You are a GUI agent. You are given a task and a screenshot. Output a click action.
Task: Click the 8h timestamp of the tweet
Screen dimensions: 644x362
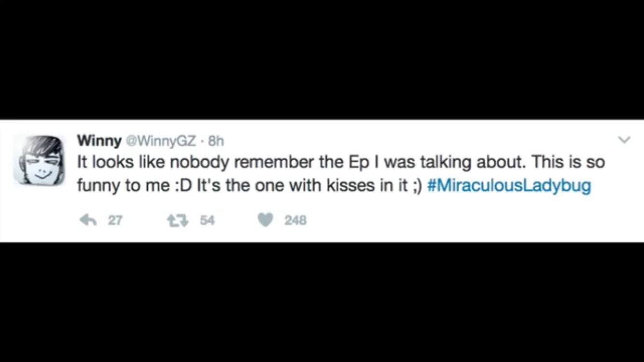[x=216, y=141]
